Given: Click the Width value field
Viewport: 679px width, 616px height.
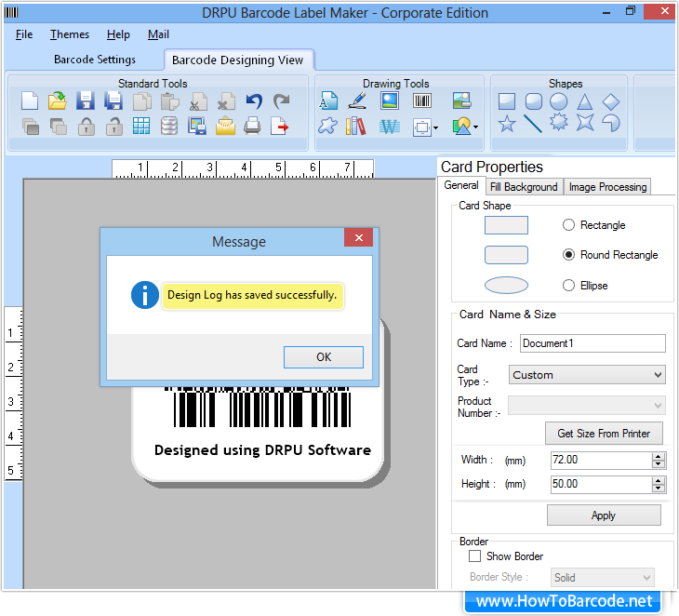Looking at the screenshot, I should (x=602, y=460).
